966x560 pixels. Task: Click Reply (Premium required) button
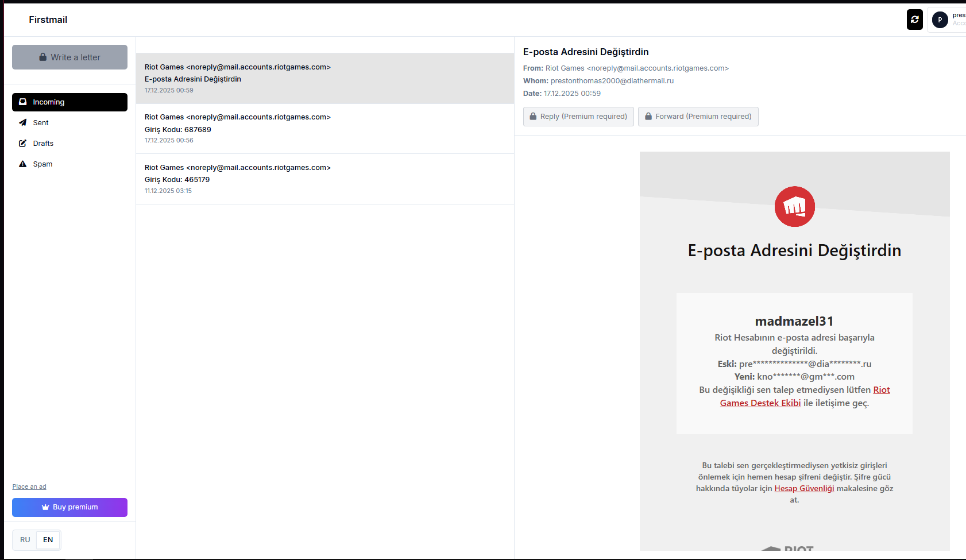tap(578, 116)
